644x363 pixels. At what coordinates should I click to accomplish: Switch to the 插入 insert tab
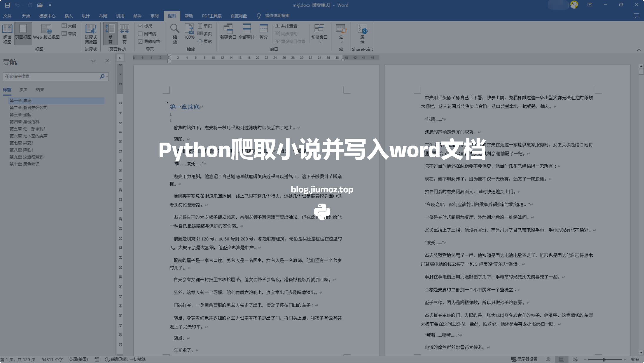[68, 16]
